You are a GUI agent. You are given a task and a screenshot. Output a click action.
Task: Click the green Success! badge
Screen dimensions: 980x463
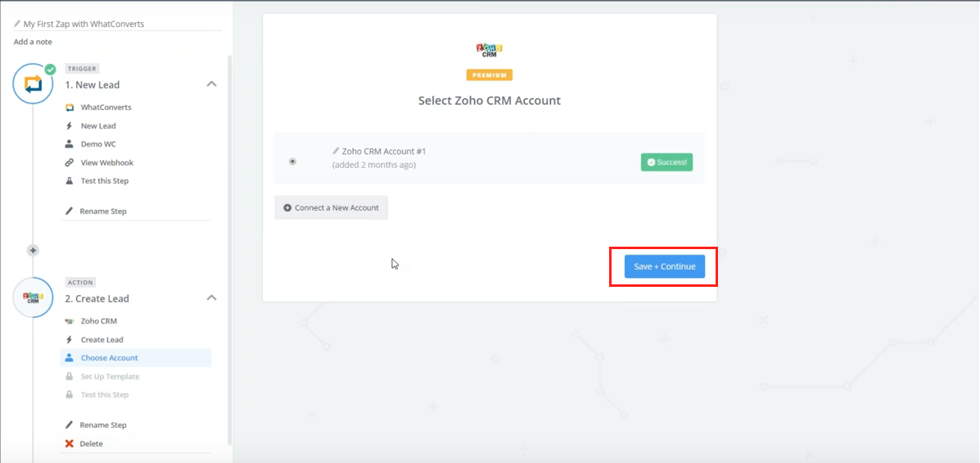click(x=666, y=162)
